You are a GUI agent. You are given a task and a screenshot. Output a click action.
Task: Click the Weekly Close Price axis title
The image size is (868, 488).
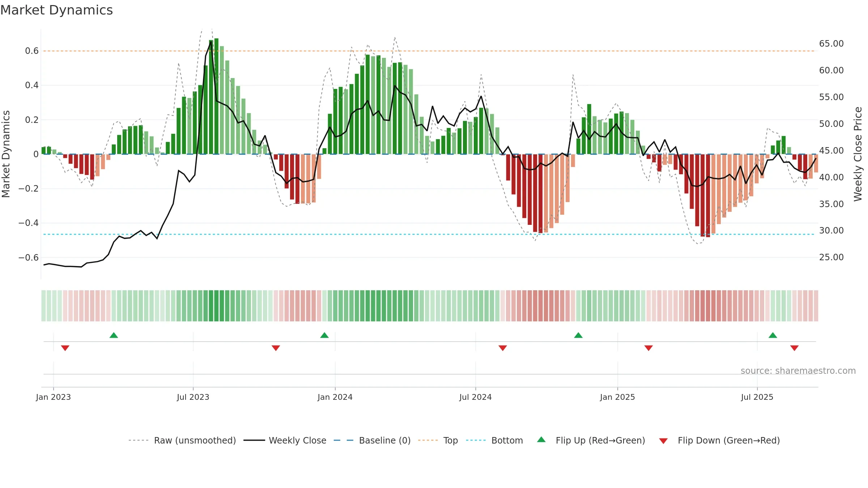tap(858, 154)
